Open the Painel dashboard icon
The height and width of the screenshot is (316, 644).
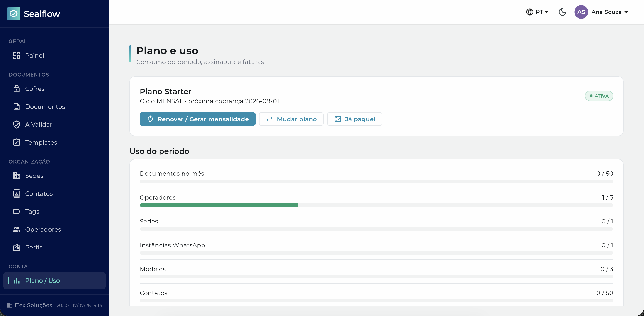[x=16, y=55]
